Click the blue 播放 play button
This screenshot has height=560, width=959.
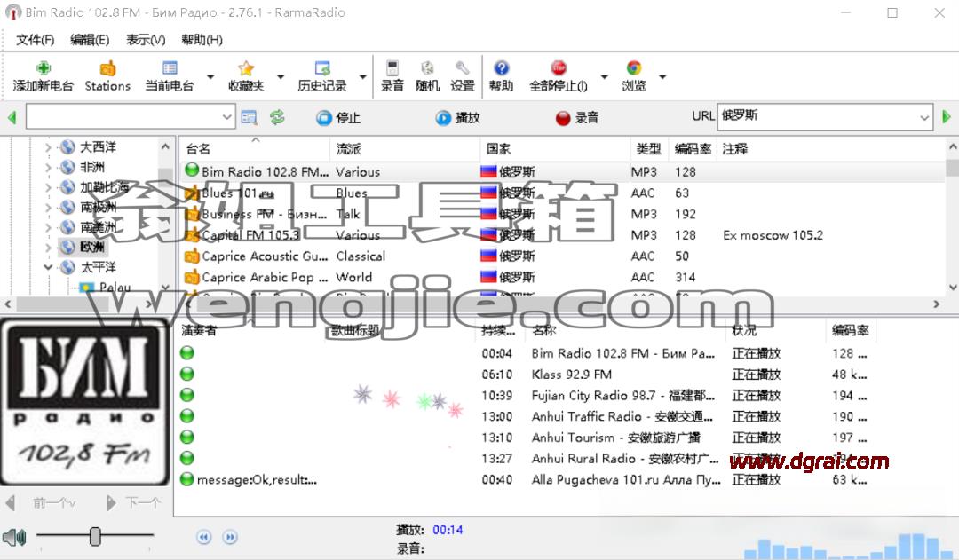[457, 117]
